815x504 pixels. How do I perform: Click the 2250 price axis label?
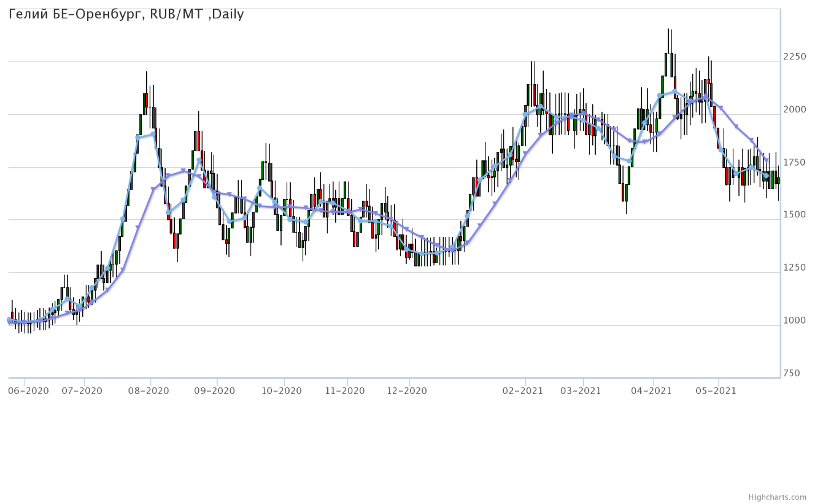[795, 57]
